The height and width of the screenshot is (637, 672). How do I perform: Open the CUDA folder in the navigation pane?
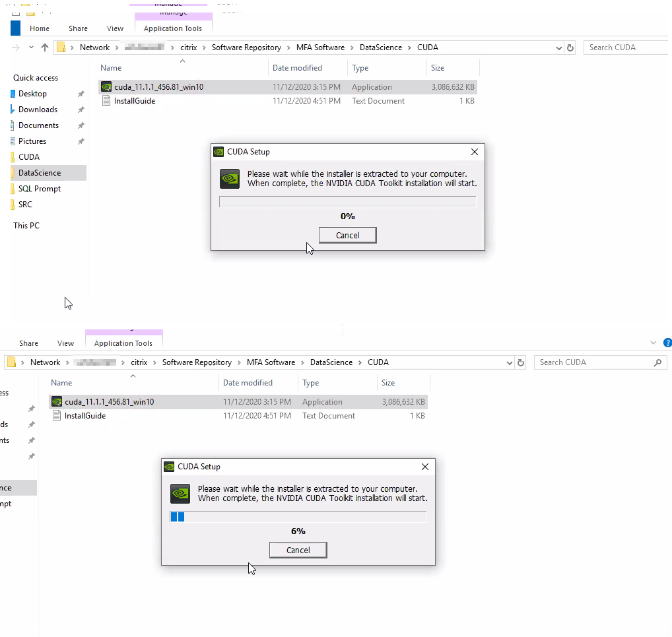(x=28, y=157)
